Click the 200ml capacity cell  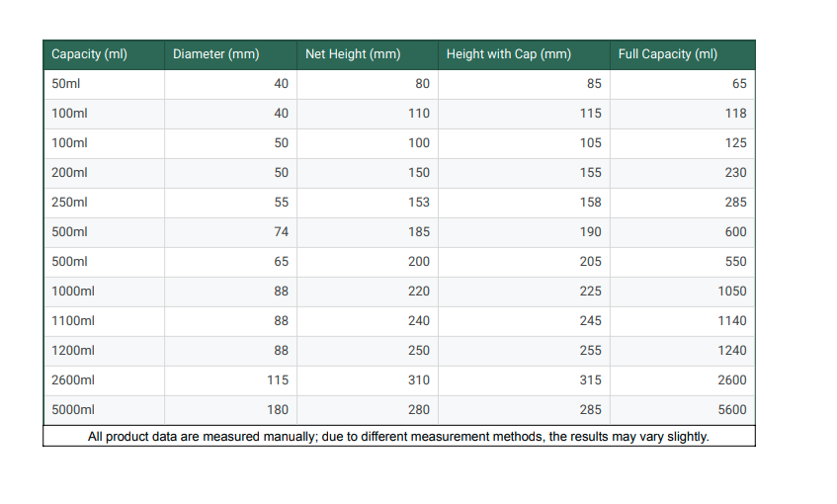coord(69,173)
